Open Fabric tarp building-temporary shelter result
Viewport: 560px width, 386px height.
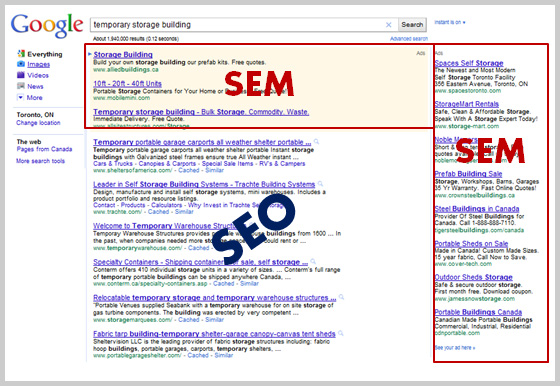click(x=214, y=334)
